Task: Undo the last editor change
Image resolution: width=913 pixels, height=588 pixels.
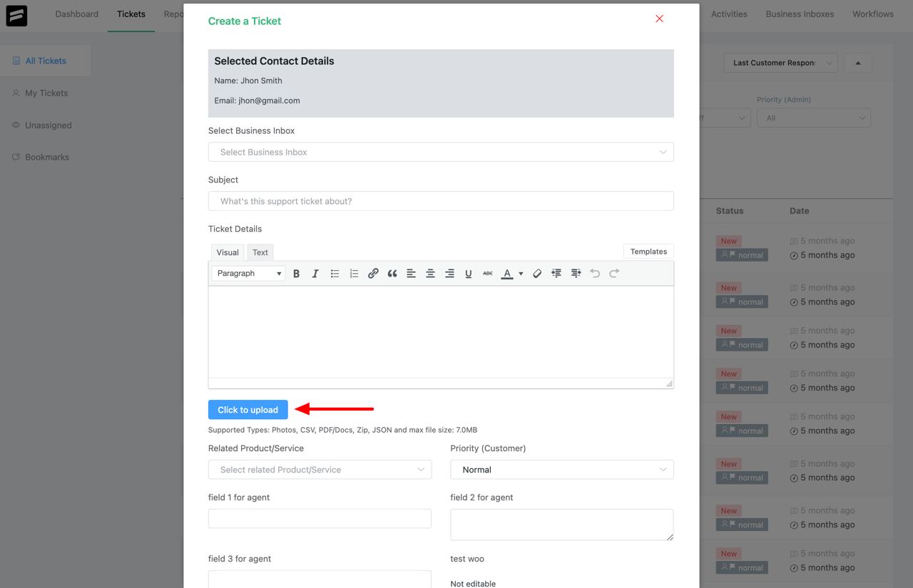Action: [595, 273]
